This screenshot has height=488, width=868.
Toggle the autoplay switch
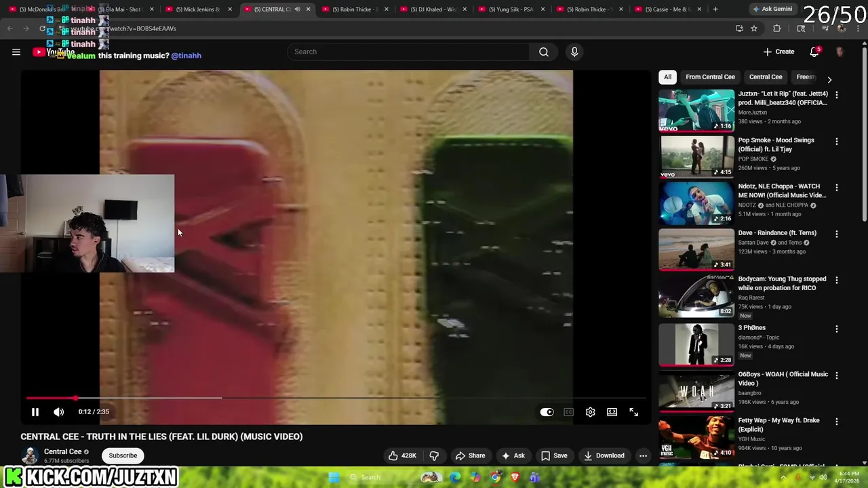point(547,412)
